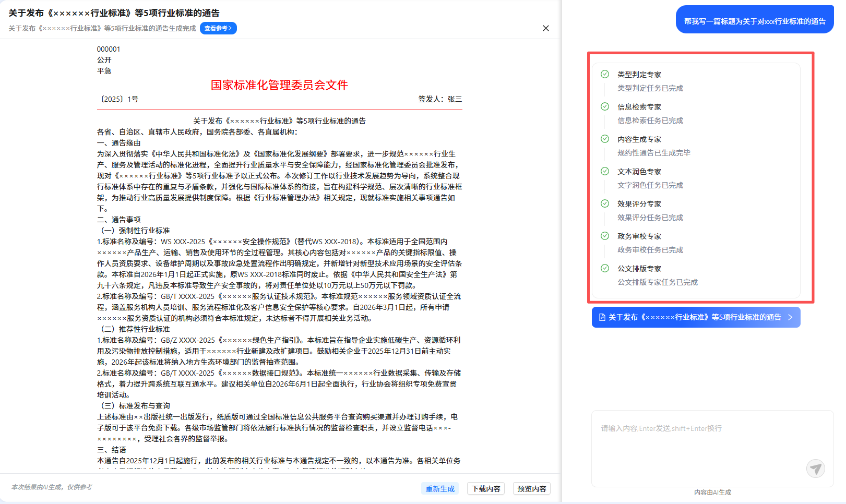Click the 政务审校专家 green check icon
The width and height of the screenshot is (846, 504).
tap(605, 236)
